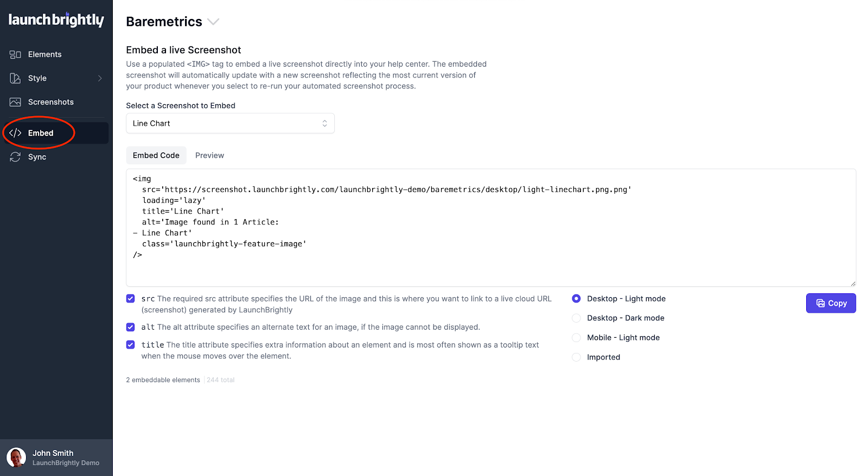Click John Smith's avatar photo
This screenshot has height=476, width=868.
[x=16, y=457]
